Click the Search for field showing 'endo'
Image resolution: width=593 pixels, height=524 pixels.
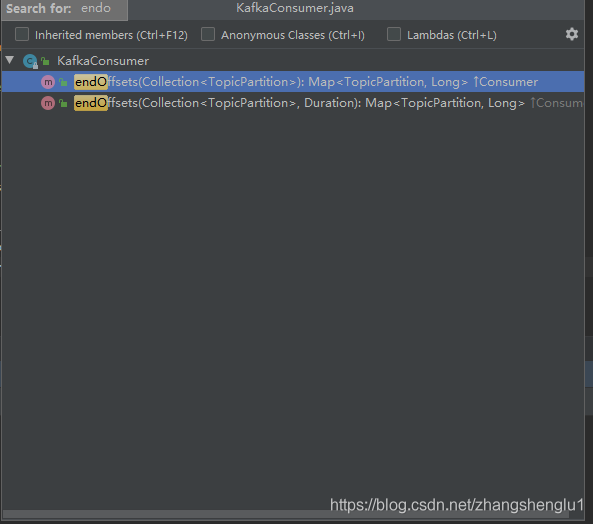pos(64,9)
